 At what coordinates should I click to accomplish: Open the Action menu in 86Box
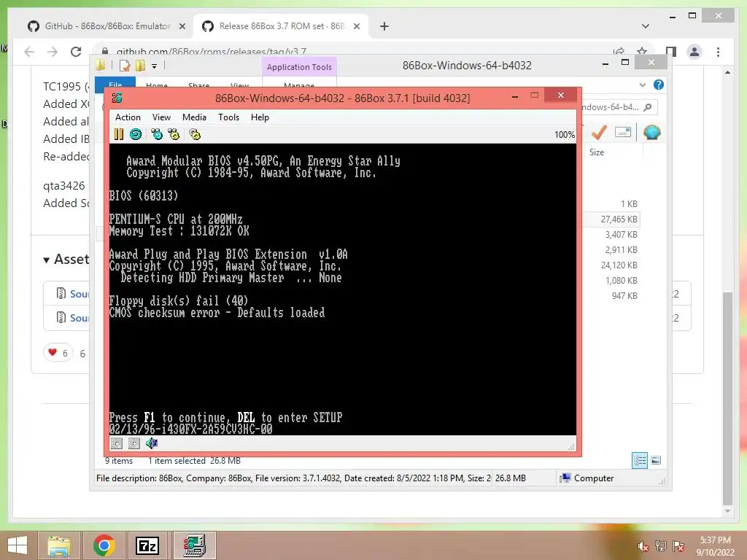[128, 117]
